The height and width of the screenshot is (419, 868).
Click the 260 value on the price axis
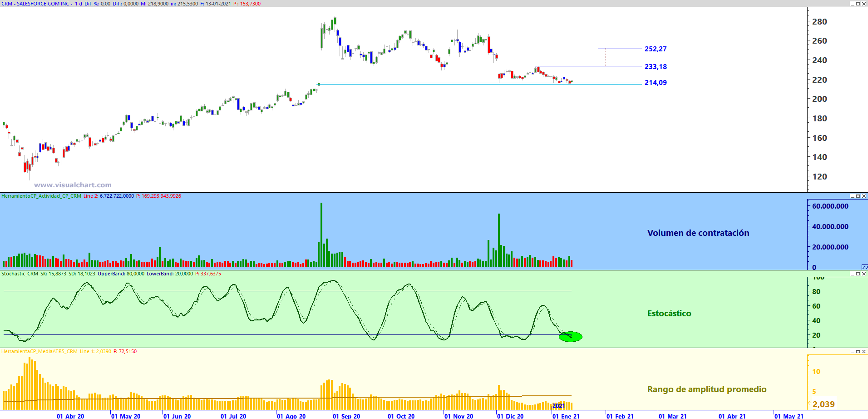coord(819,41)
